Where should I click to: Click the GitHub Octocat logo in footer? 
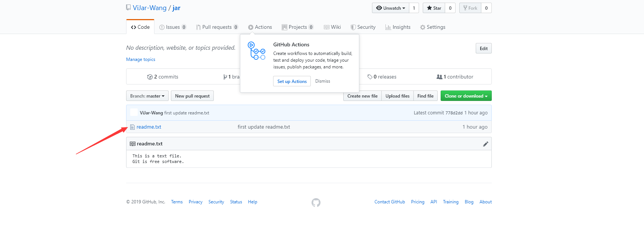pos(316,203)
